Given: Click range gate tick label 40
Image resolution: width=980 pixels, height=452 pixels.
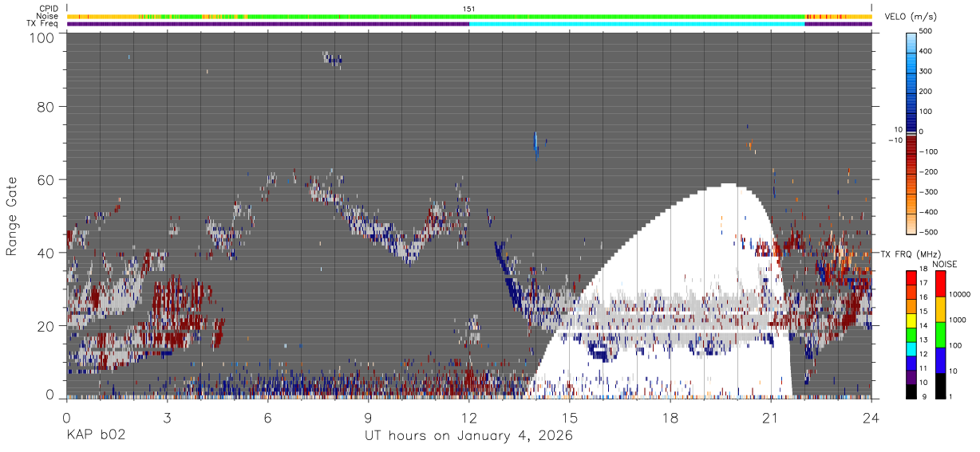Looking at the screenshot, I should coord(47,253).
